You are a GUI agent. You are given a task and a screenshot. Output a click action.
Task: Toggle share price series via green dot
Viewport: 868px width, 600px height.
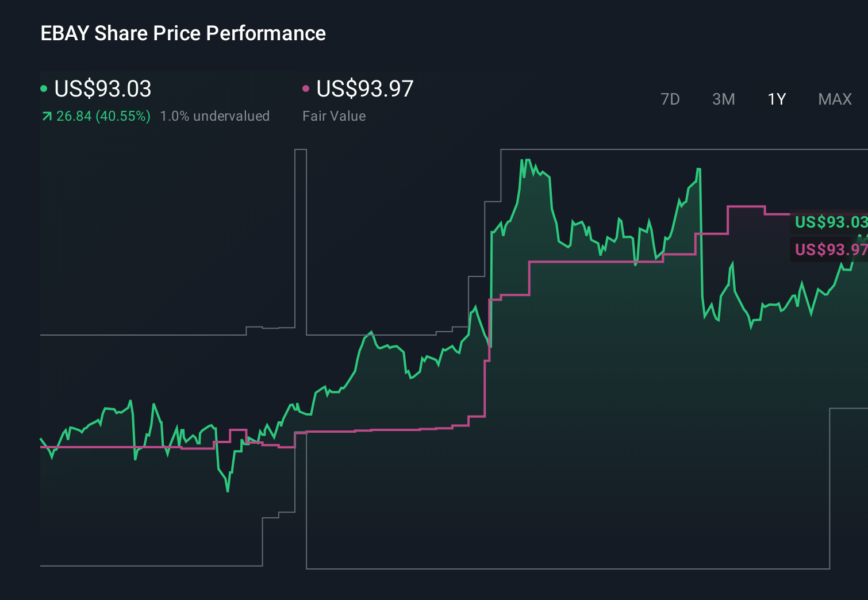tap(43, 89)
